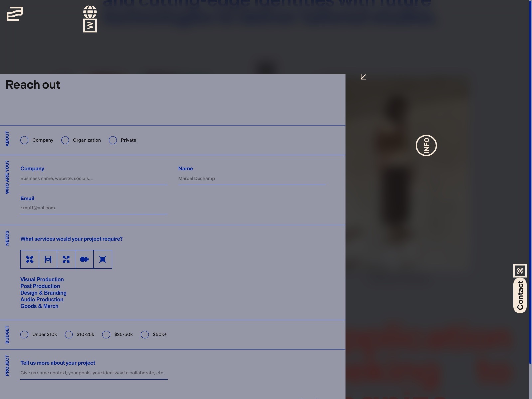Select the Visual Production service icon
532x399 pixels.
(30, 259)
